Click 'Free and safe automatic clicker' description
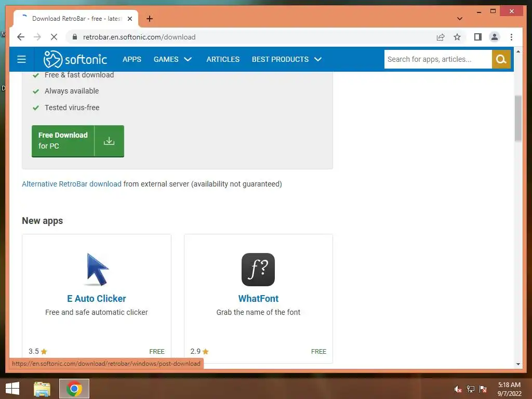 [x=96, y=312]
